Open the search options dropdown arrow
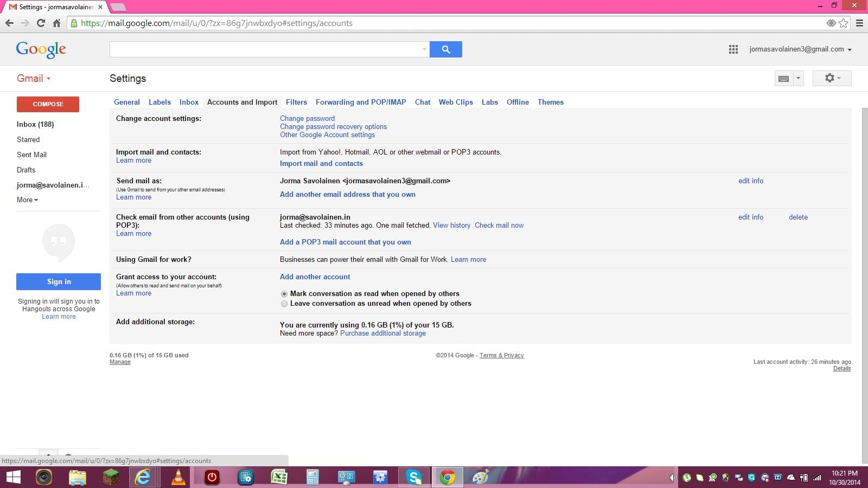Image resolution: width=868 pixels, height=488 pixels. point(424,49)
